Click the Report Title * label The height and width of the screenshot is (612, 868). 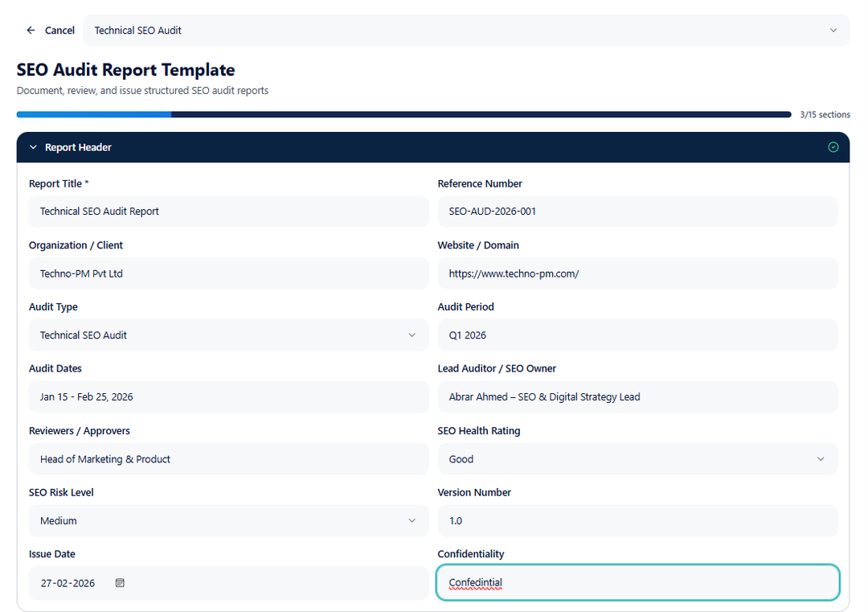pyautogui.click(x=59, y=184)
